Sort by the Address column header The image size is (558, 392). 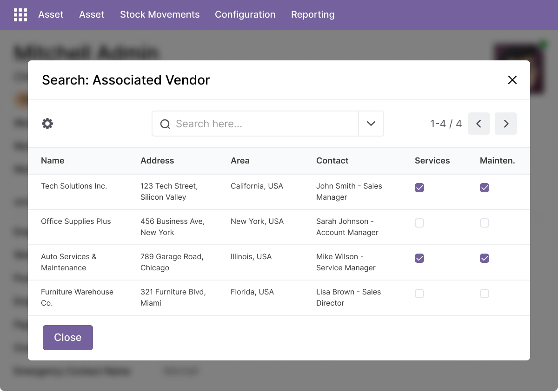tap(157, 161)
